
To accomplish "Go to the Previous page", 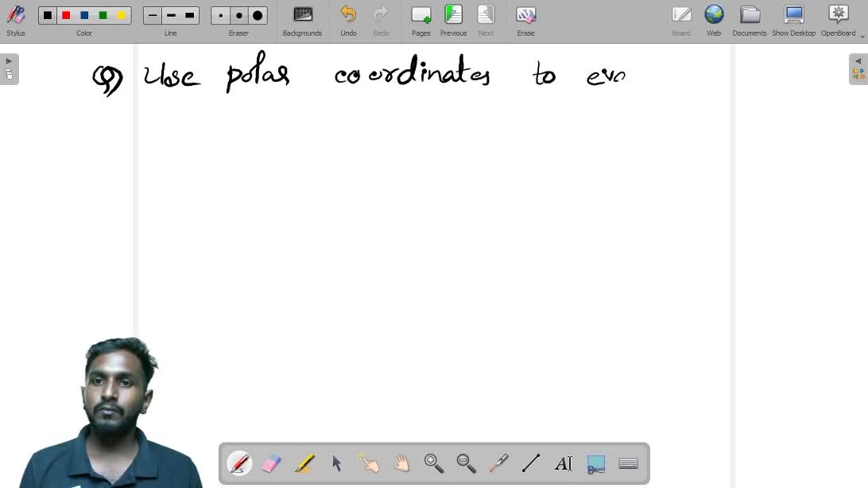I will (453, 20).
